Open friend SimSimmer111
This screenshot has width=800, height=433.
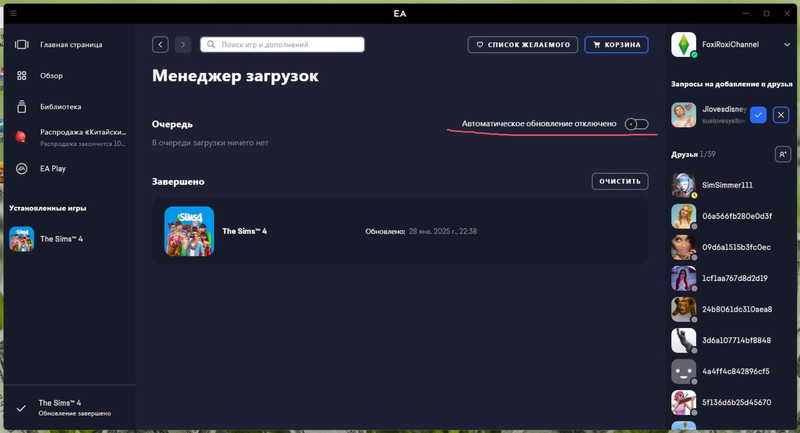pyautogui.click(x=727, y=185)
